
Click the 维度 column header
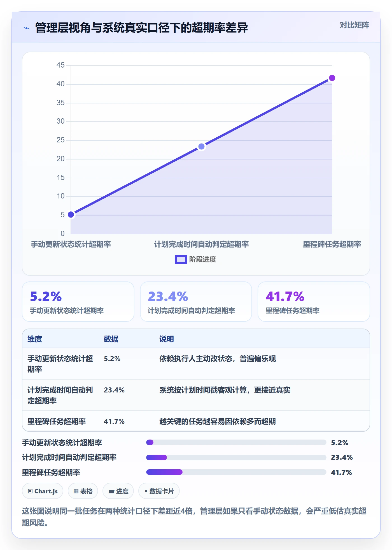tap(35, 339)
